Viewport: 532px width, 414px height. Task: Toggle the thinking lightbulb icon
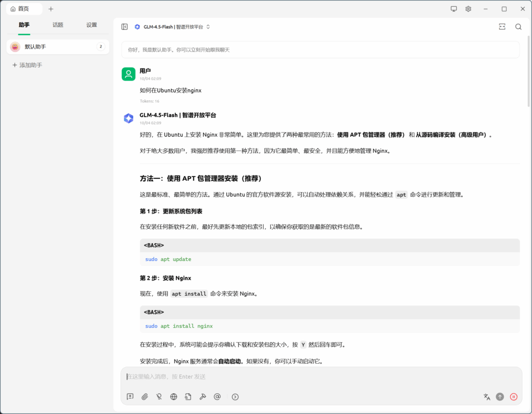159,397
